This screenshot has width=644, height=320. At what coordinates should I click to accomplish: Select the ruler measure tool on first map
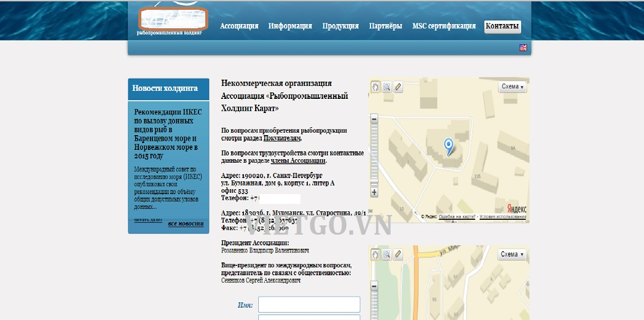[x=398, y=87]
